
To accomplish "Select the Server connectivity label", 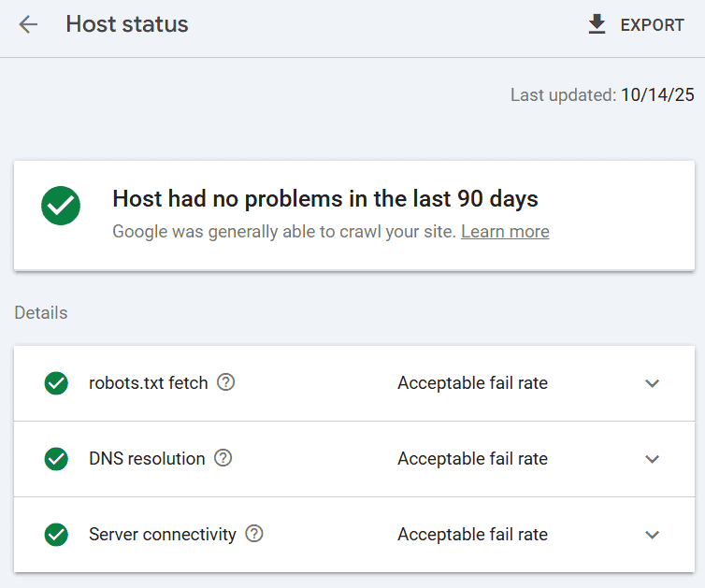I will [163, 534].
